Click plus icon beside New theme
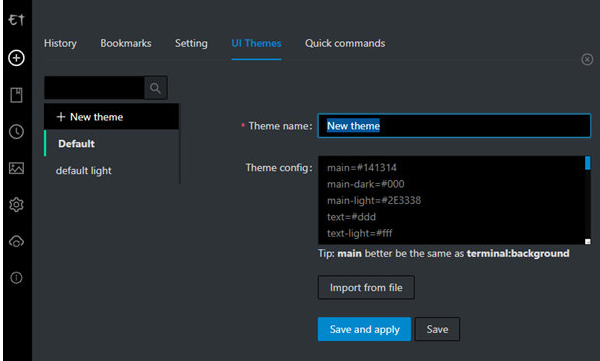Viewport: 600px width, 361px height. point(61,117)
